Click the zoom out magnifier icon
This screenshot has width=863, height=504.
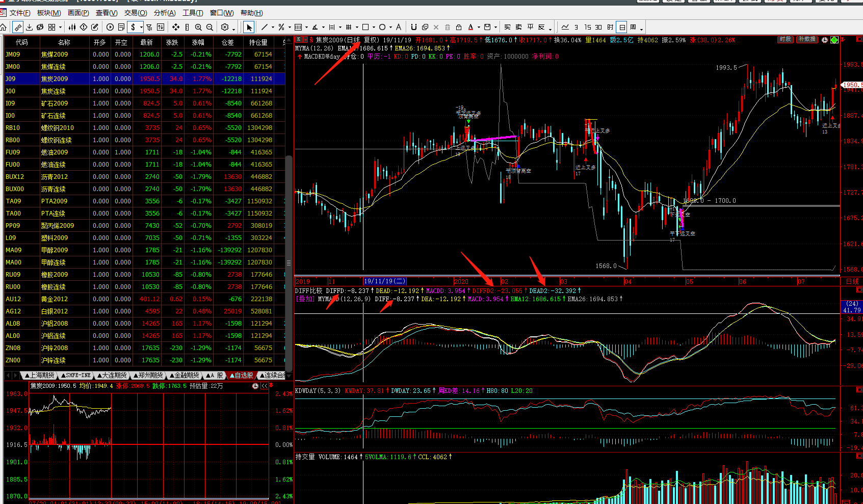click(x=210, y=27)
